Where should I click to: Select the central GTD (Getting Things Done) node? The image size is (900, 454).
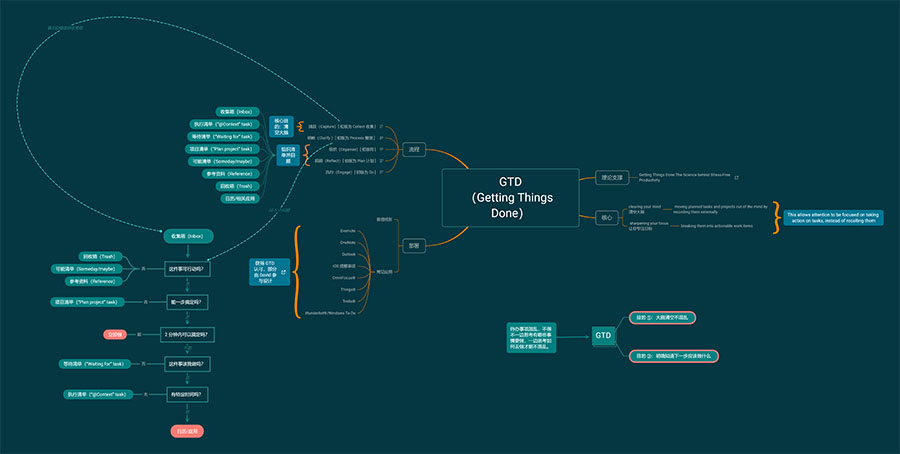click(x=510, y=197)
